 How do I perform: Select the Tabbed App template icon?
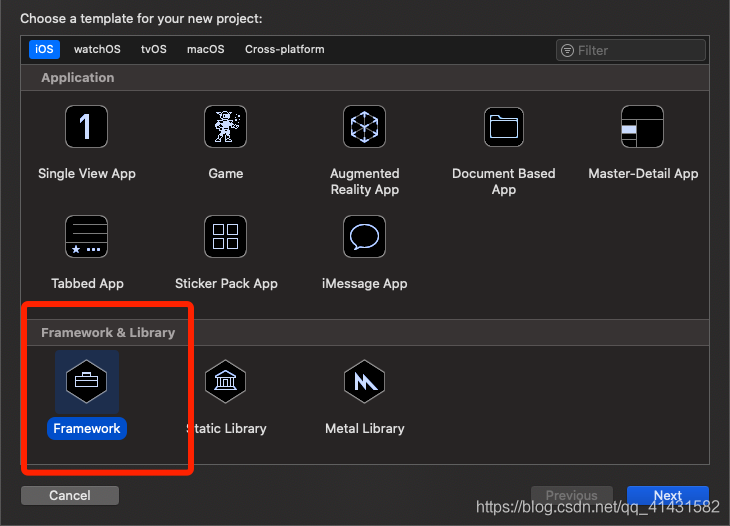coord(86,236)
